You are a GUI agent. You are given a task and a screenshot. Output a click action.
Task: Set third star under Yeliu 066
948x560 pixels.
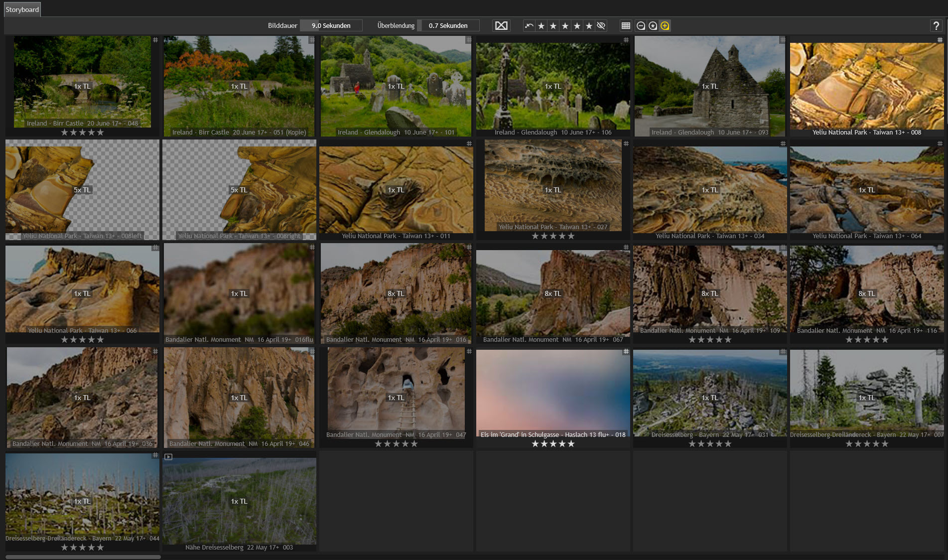coord(82,340)
